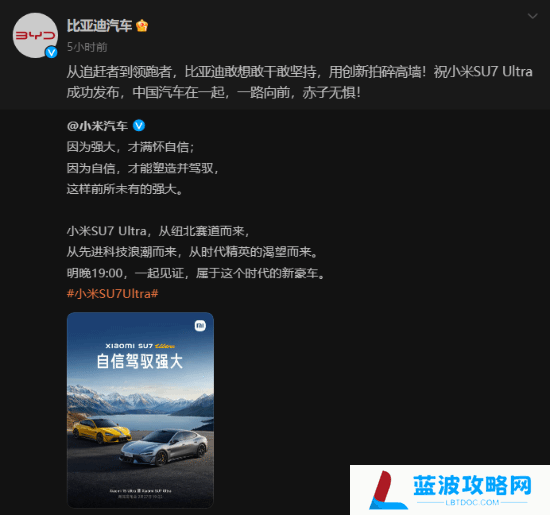Click the LBTDOC.COM watermark URL
Image resolution: width=550 pixels, height=515 pixels.
click(472, 502)
